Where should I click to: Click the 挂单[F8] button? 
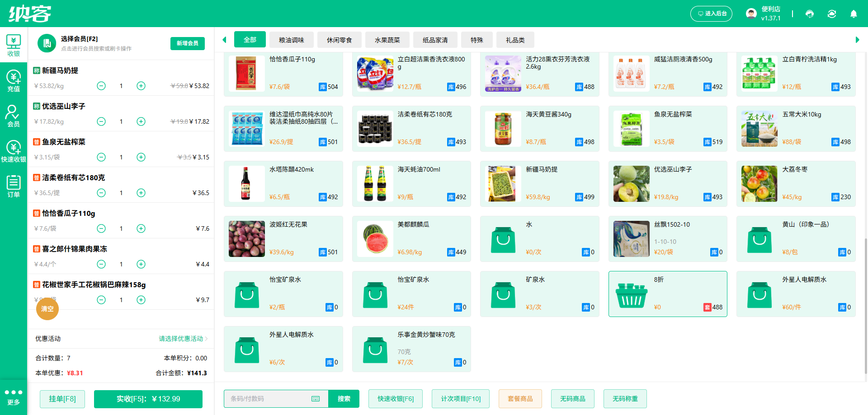point(62,399)
